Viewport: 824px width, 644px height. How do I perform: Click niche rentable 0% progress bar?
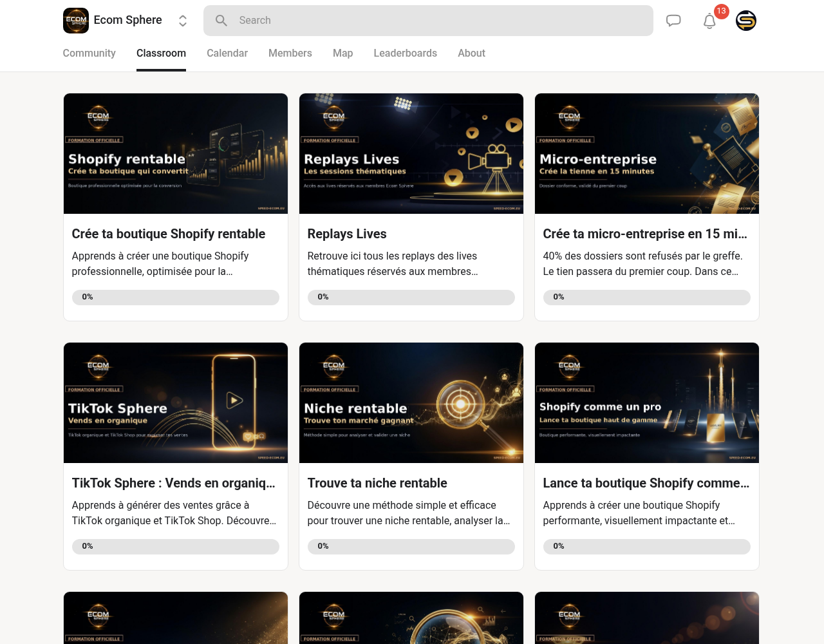411,546
